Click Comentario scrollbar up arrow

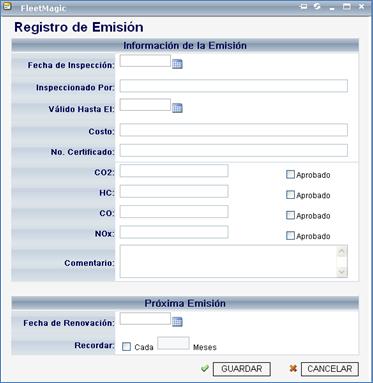point(342,252)
